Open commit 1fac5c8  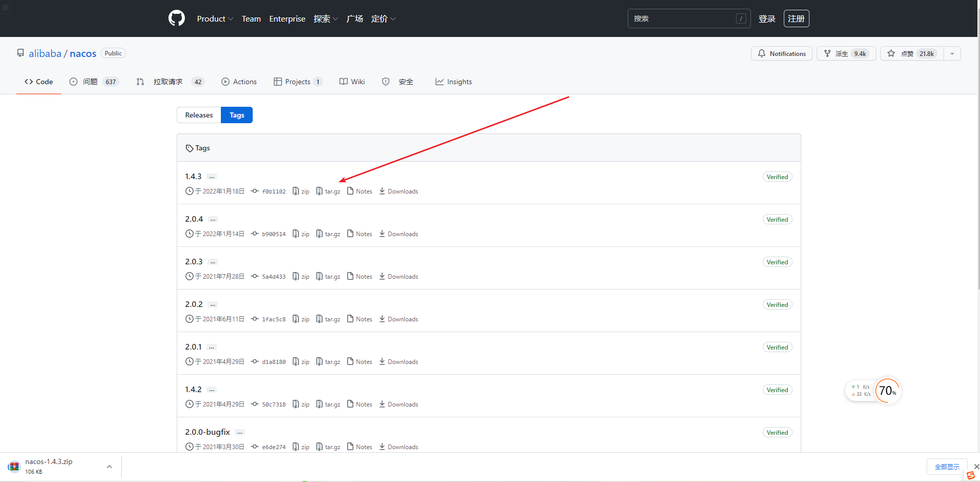point(269,319)
